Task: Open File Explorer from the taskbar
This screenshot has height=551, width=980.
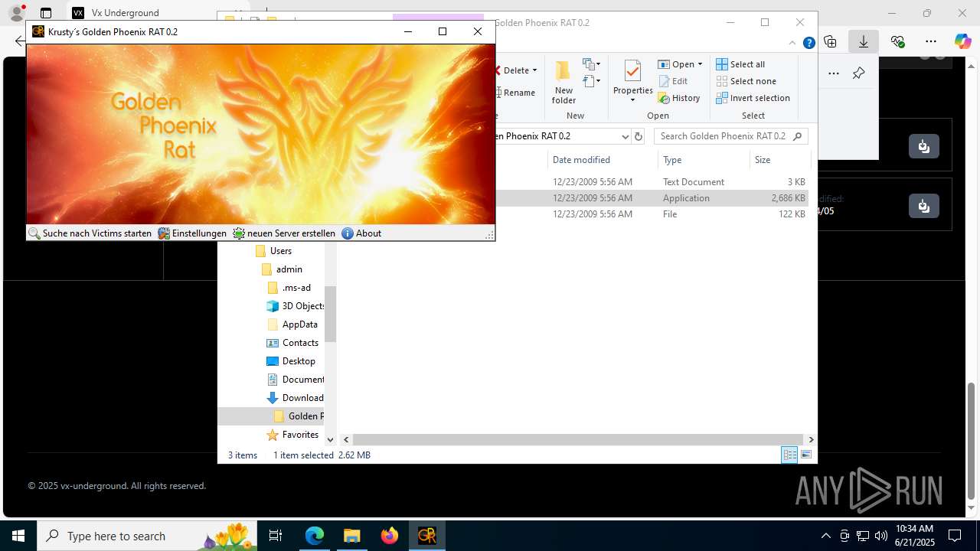Action: pos(351,536)
